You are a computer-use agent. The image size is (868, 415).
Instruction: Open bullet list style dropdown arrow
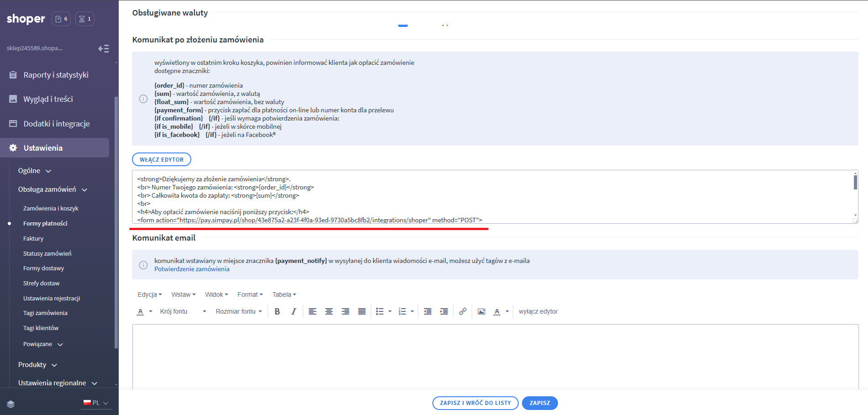(390, 311)
